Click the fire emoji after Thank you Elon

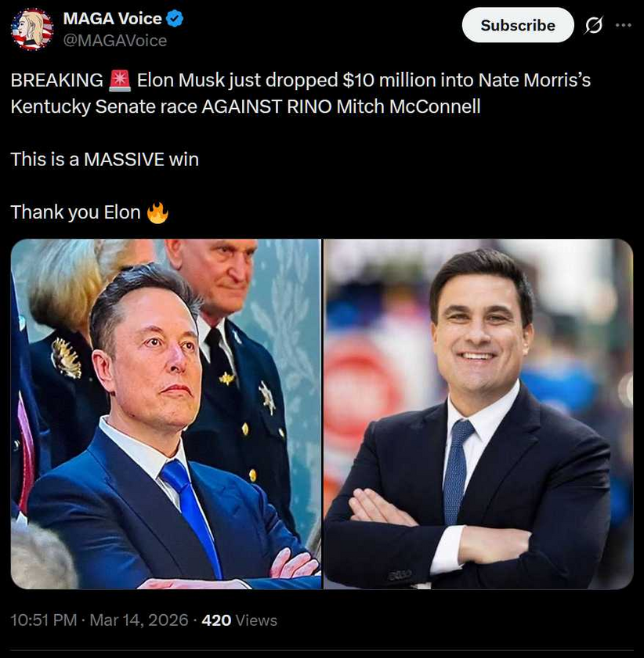click(157, 212)
